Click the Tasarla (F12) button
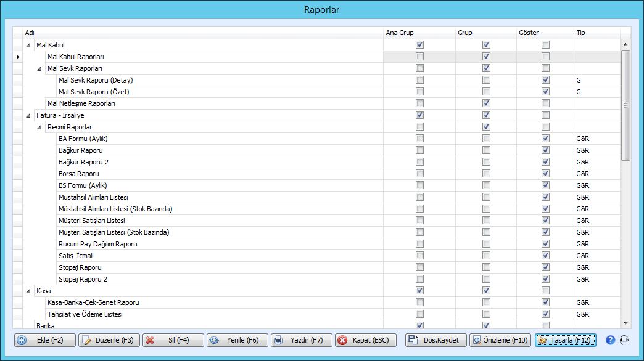 pyautogui.click(x=566, y=340)
